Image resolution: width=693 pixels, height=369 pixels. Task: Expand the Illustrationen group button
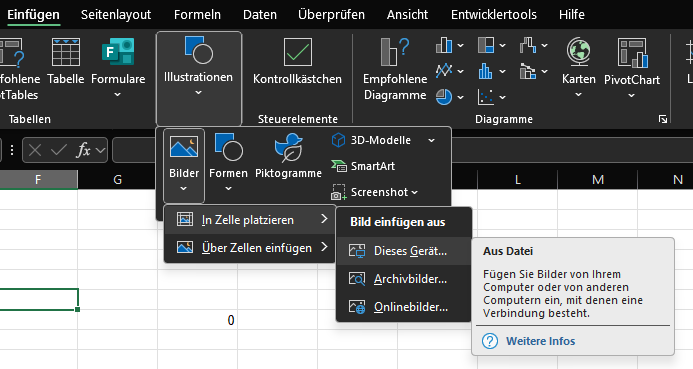click(198, 78)
